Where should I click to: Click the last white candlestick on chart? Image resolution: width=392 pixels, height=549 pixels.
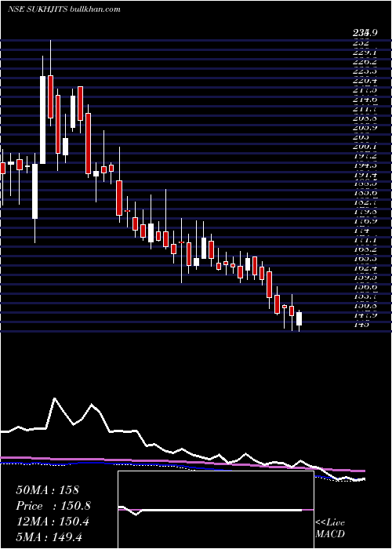point(299,319)
